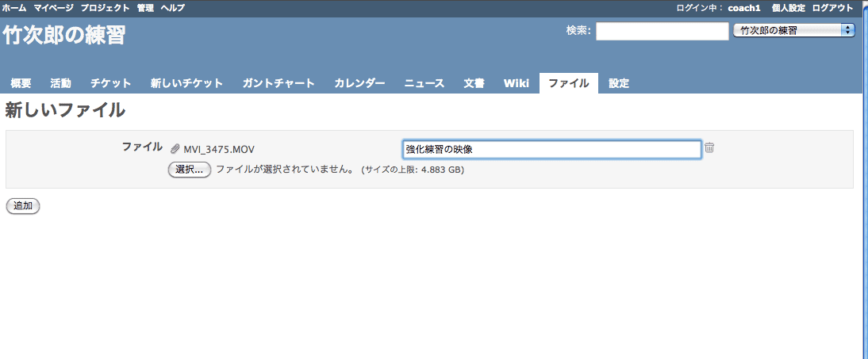Screen dimensions: 868x359
Task: Open the 設定 tab
Action: [x=619, y=83]
